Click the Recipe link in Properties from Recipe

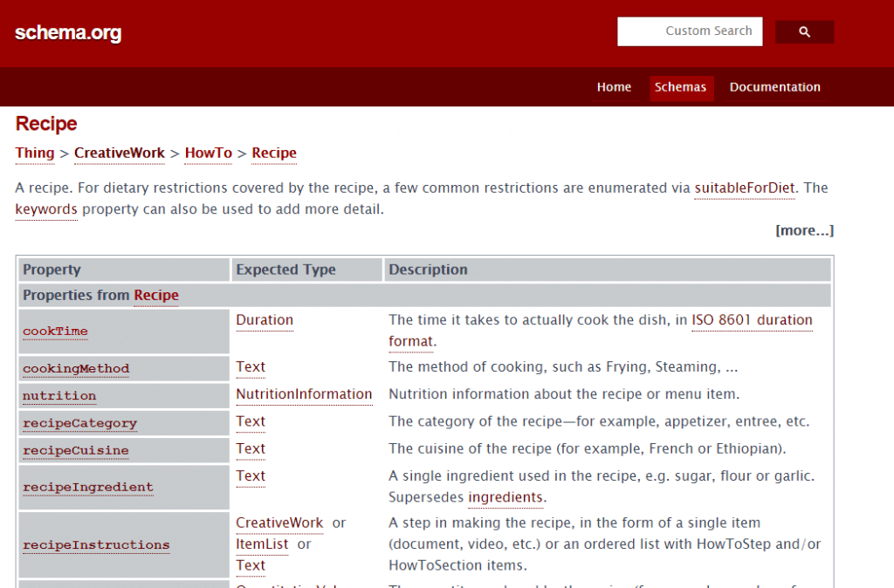click(155, 296)
